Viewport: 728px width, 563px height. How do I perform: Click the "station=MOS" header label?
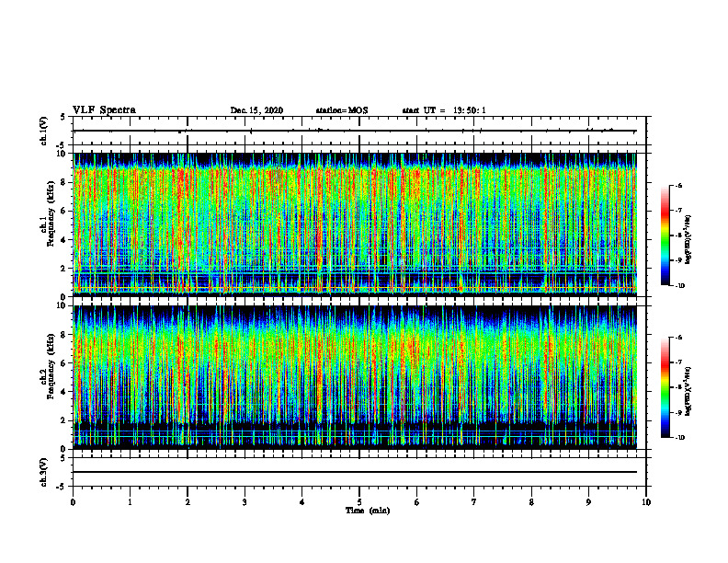pos(342,110)
